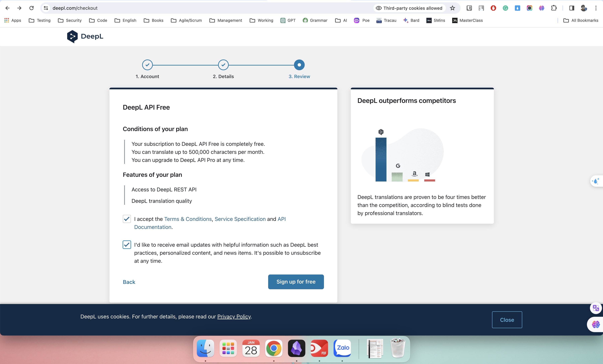The height and width of the screenshot is (364, 603).
Task: Click Third-party cookies allowed indicator
Action: pos(409,8)
